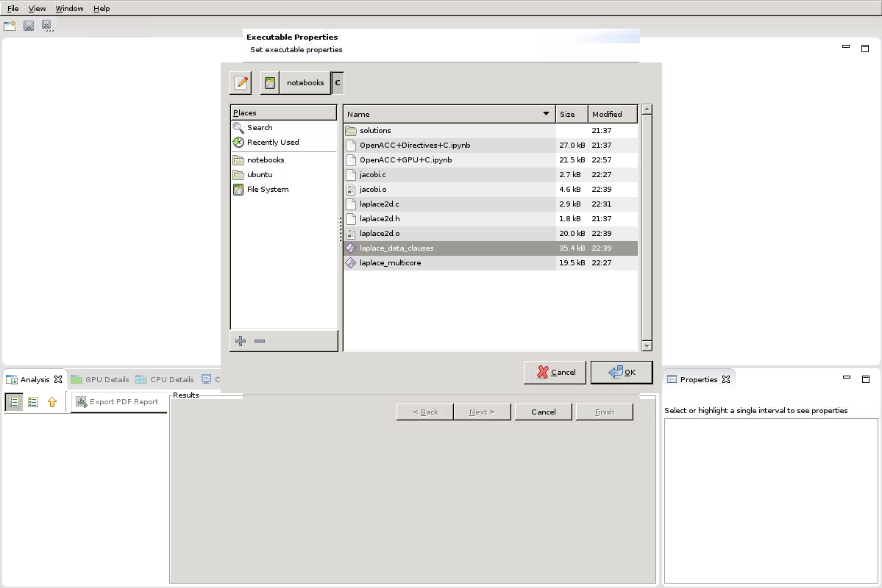882x588 pixels.
Task: Toggle the type-a-file-name pencil button
Action: [x=241, y=83]
